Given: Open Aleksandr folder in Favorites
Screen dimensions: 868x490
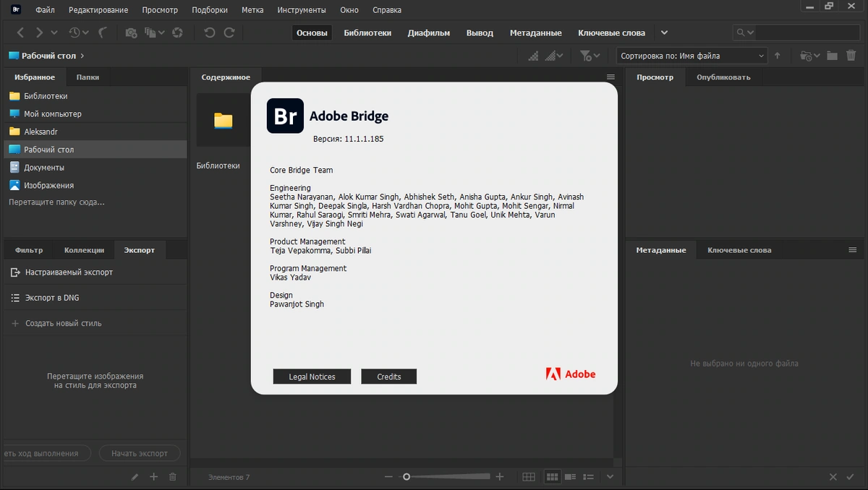Looking at the screenshot, I should tap(95, 132).
